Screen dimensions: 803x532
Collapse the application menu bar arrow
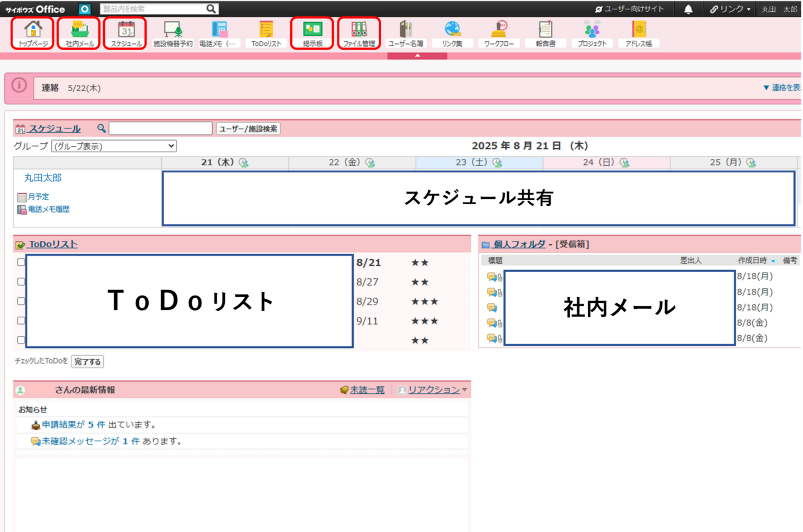pyautogui.click(x=417, y=56)
